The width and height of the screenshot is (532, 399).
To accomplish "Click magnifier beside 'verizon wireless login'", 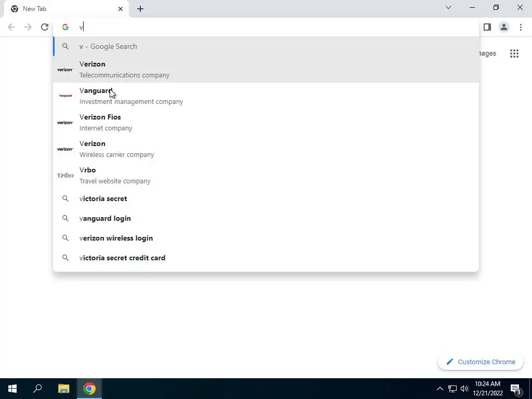I will click(65, 238).
